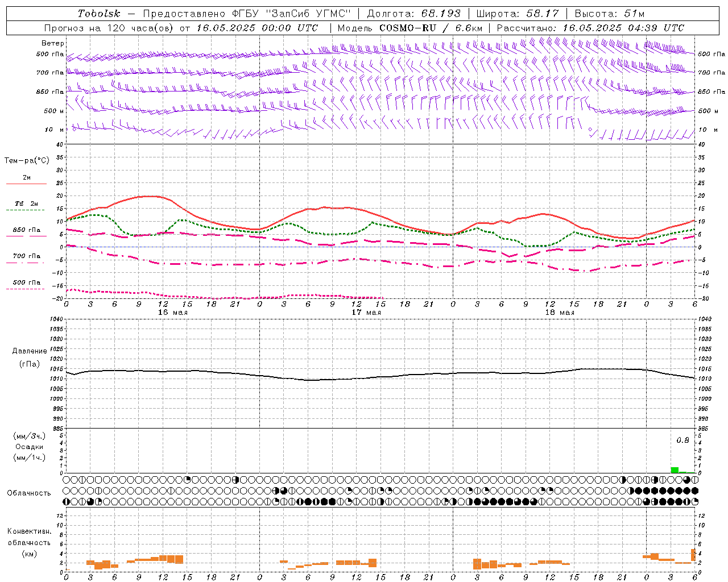The image size is (728, 582).
Task: Select 'Модель COSMO-RU / 6.6км' text
Action: (410, 28)
